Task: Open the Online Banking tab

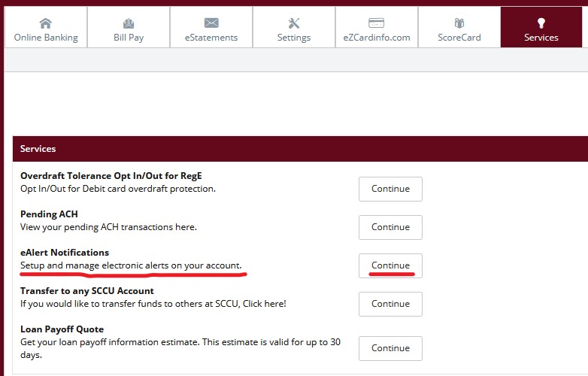Action: point(46,27)
